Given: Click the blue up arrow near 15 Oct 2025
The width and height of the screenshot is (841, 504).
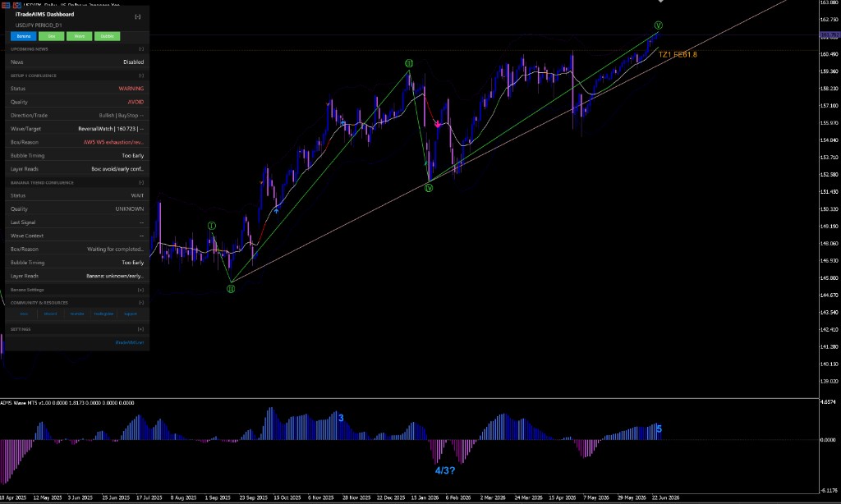Looking at the screenshot, I should (x=276, y=211).
